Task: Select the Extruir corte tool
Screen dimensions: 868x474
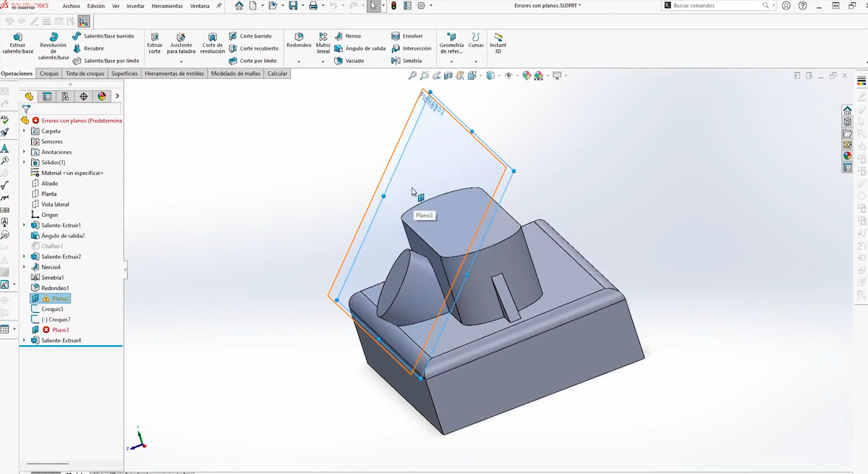Action: 155,43
